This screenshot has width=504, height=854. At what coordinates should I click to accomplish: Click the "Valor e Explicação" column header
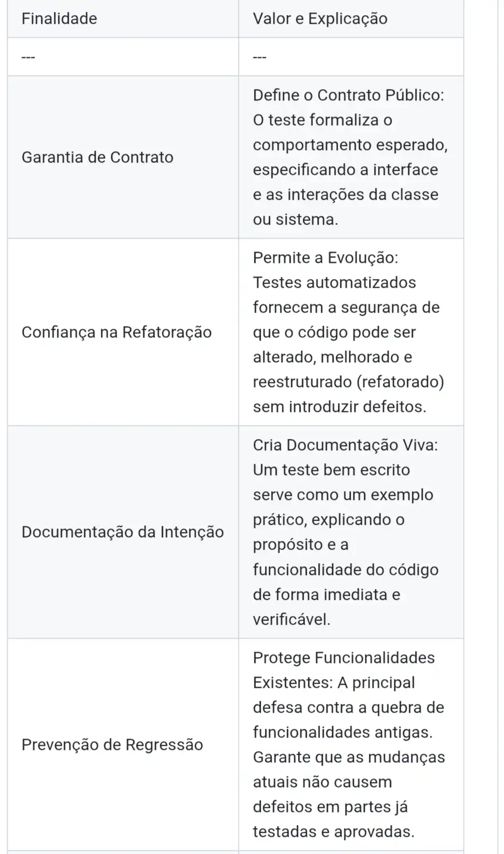tap(320, 19)
